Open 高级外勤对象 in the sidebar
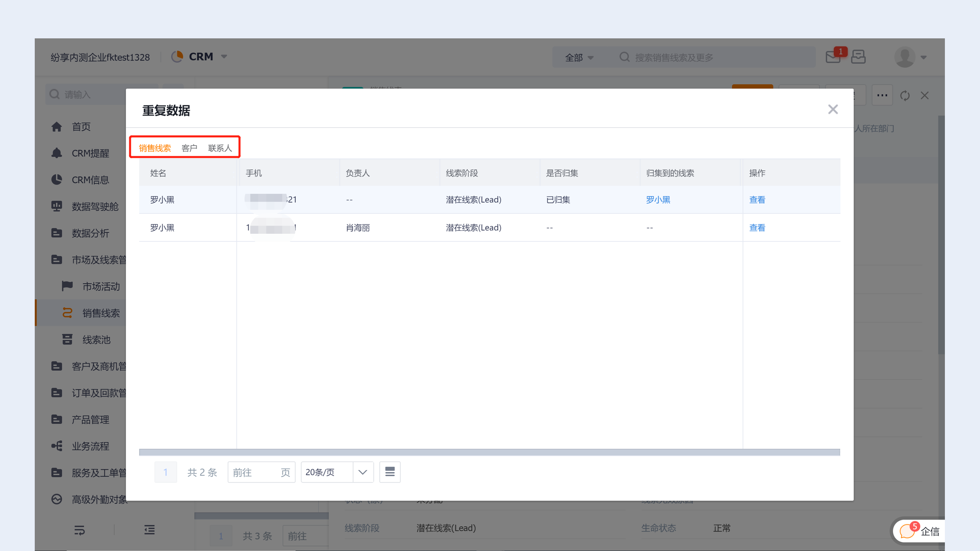980x551 pixels. pos(99,500)
